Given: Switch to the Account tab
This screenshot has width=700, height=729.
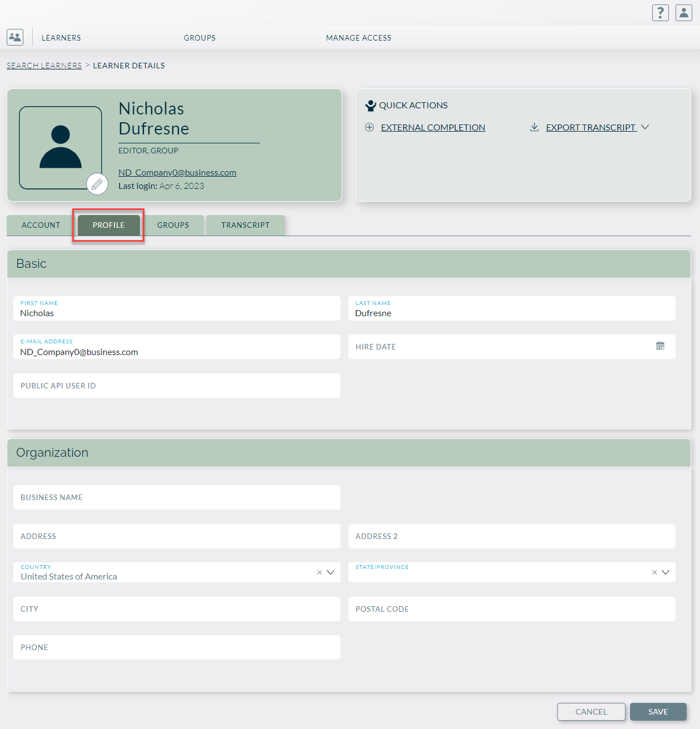Looking at the screenshot, I should [x=41, y=225].
